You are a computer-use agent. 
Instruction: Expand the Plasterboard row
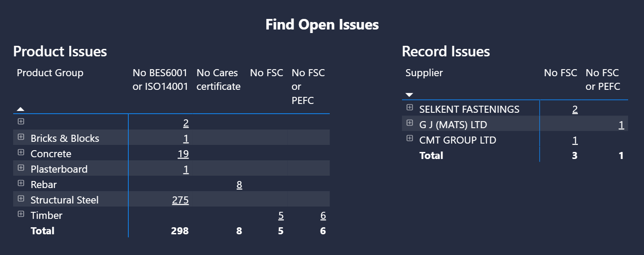pyautogui.click(x=21, y=168)
